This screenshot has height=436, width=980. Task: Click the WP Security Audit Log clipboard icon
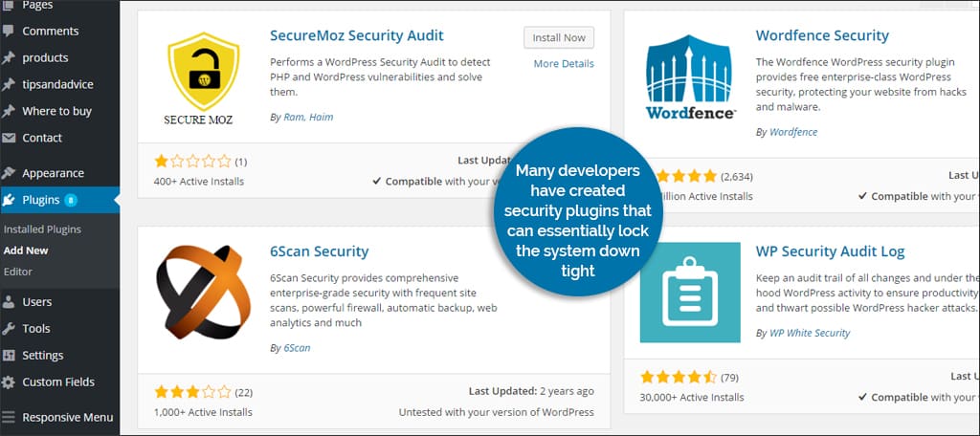point(690,293)
